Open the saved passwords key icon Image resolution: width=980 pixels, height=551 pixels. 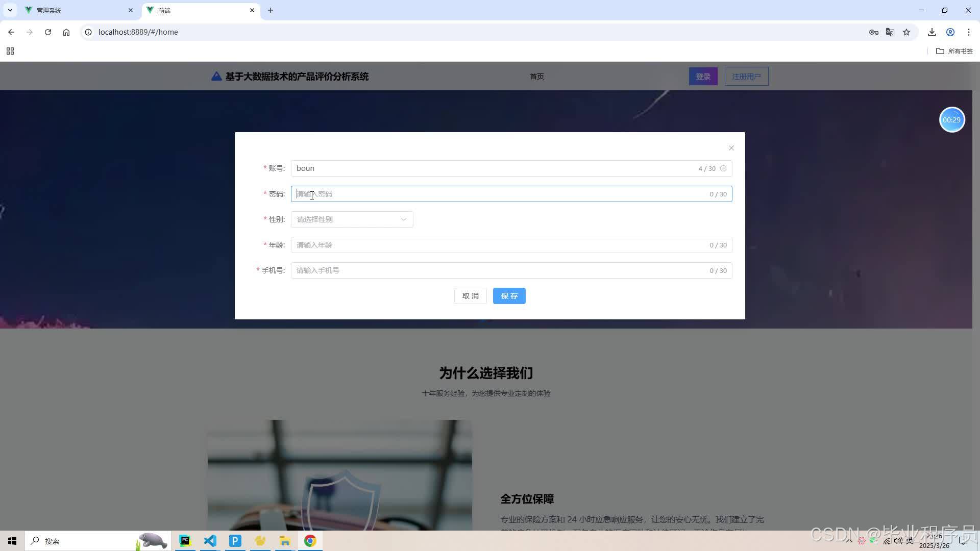(x=873, y=32)
